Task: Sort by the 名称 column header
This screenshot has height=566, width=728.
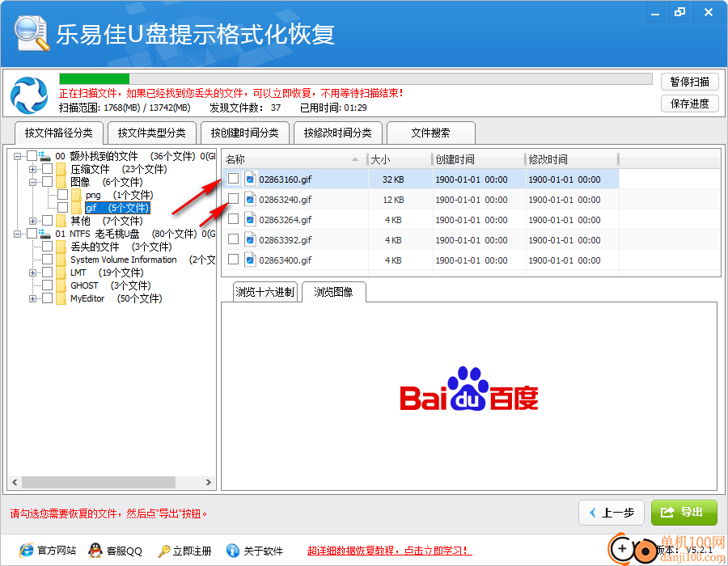Action: pyautogui.click(x=294, y=159)
